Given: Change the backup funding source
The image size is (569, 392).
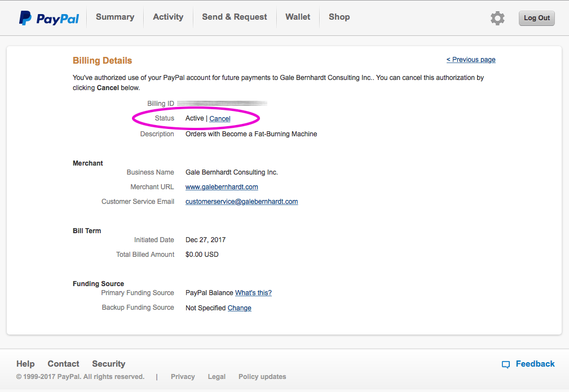Looking at the screenshot, I should pyautogui.click(x=240, y=308).
